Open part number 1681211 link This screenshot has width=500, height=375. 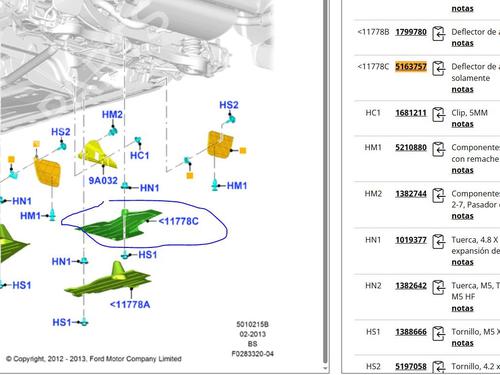click(411, 113)
